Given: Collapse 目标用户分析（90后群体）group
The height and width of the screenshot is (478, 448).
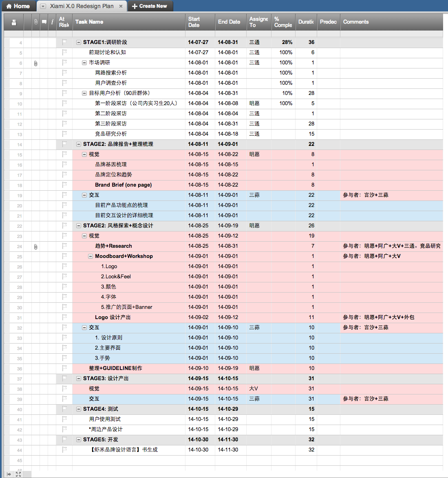Looking at the screenshot, I should [84, 93].
